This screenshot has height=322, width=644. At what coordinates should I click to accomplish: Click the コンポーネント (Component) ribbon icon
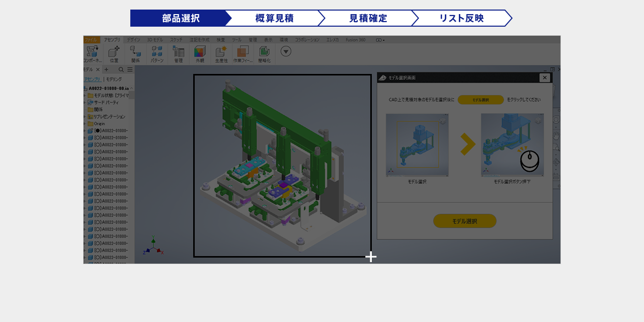tap(92, 52)
